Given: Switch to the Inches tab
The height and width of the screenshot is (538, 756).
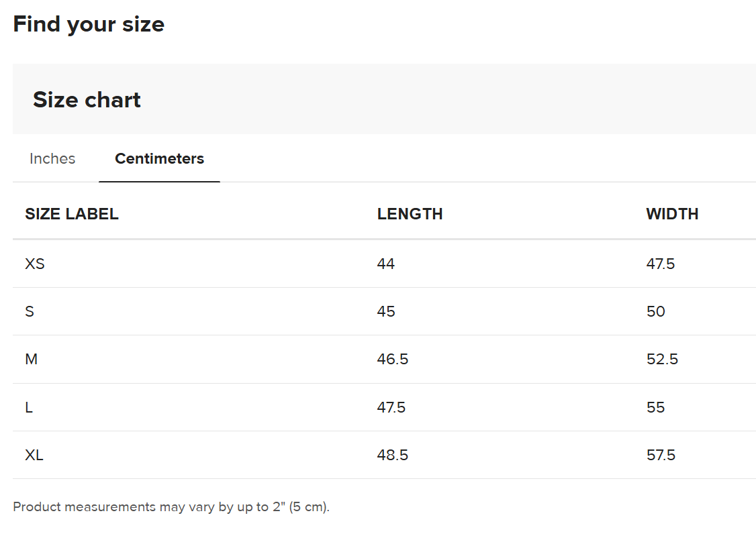Looking at the screenshot, I should pyautogui.click(x=52, y=159).
